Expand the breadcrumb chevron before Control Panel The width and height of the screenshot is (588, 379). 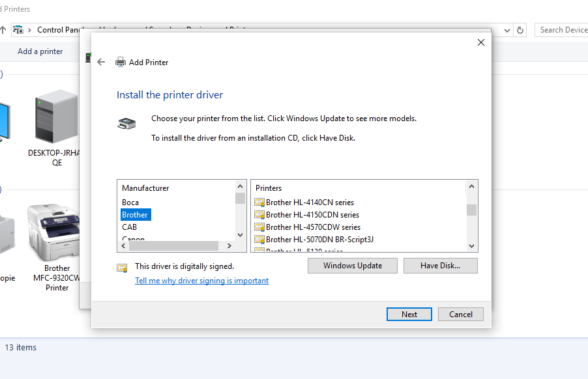coord(29,30)
